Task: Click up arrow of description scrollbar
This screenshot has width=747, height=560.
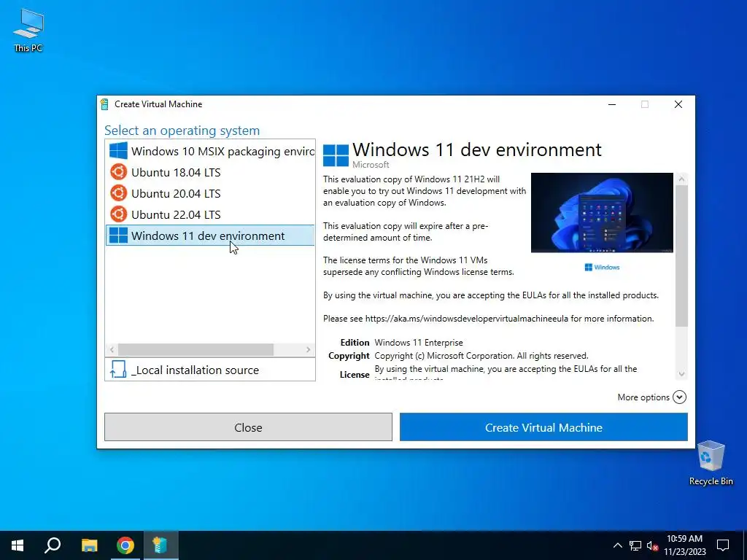Action: (681, 179)
